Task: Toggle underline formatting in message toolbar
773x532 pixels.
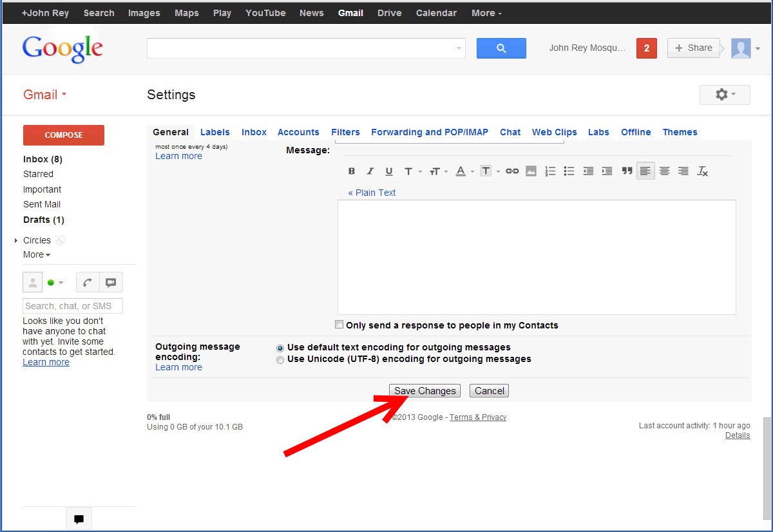Action: pyautogui.click(x=389, y=171)
